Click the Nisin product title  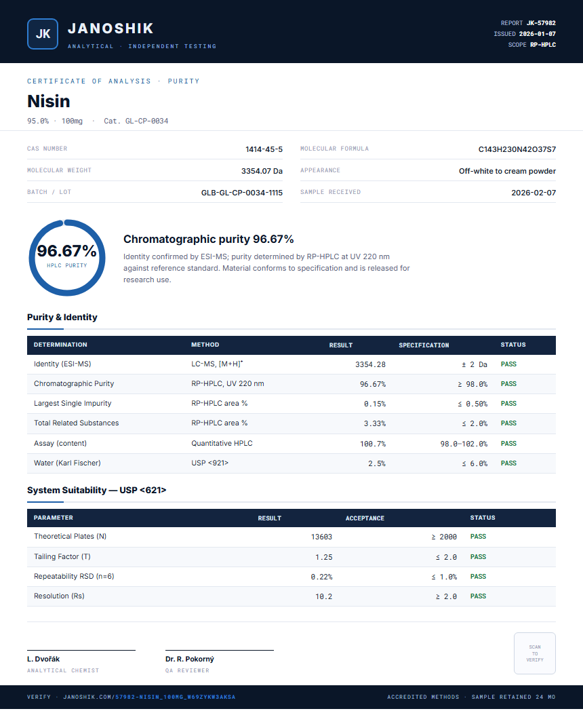pyautogui.click(x=49, y=101)
